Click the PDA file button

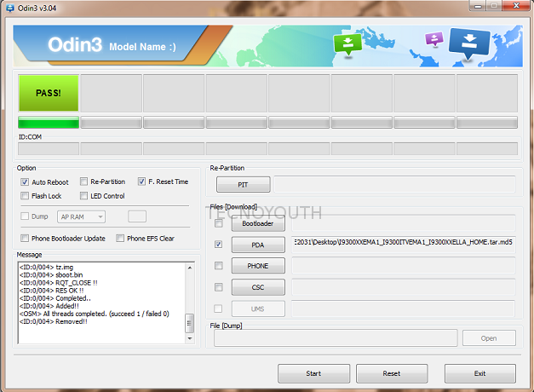point(258,245)
